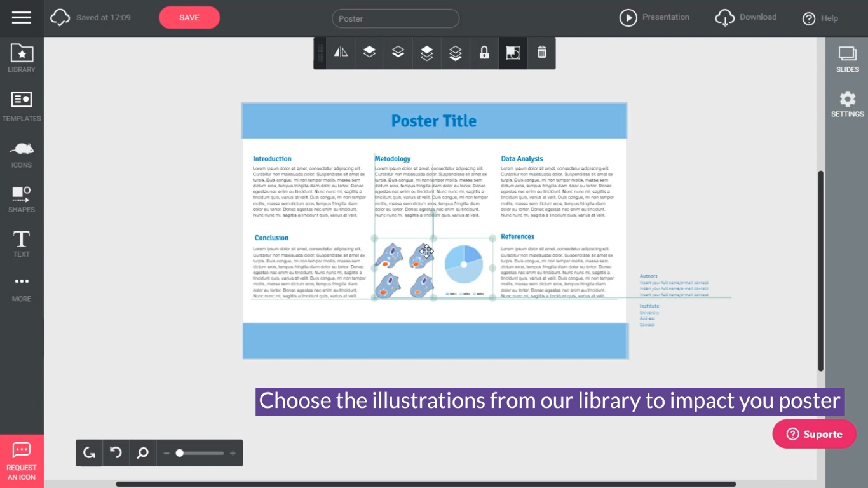
Task: Undo the last action
Action: tap(115, 452)
